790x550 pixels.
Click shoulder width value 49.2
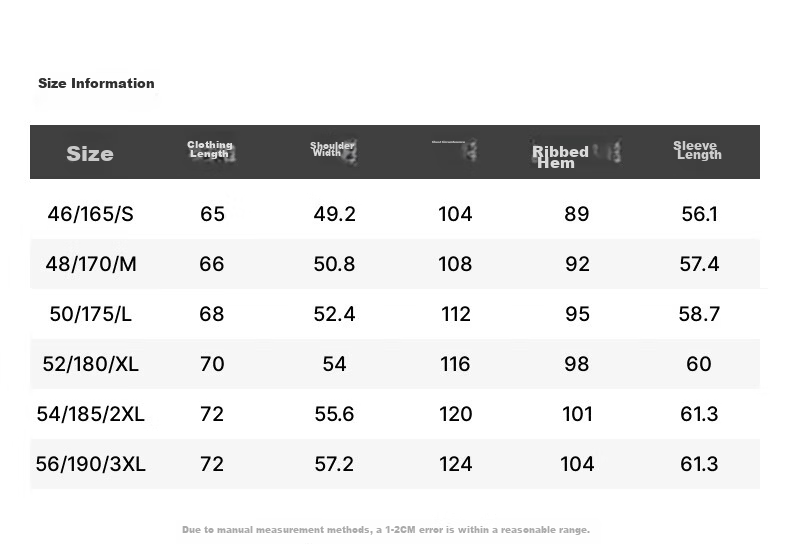(334, 214)
